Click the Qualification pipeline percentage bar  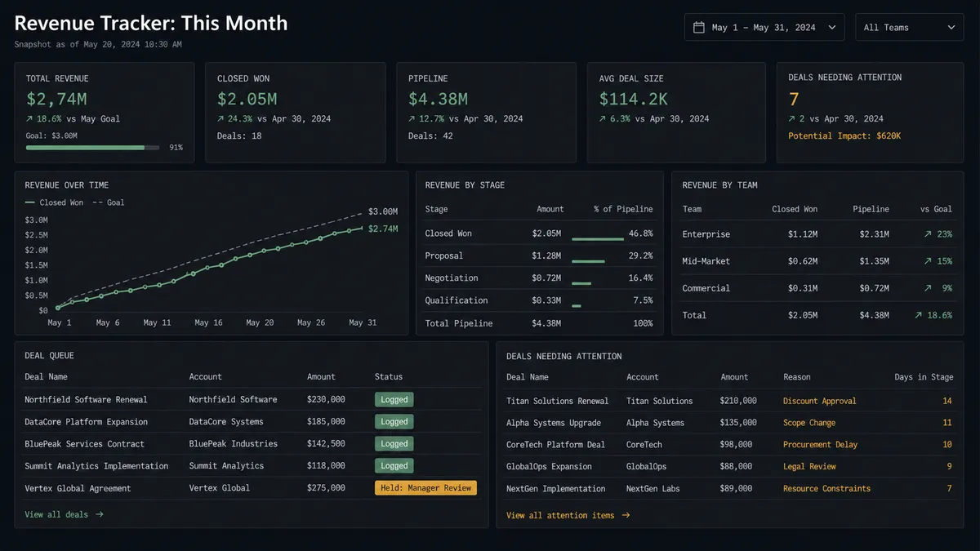[x=576, y=306]
